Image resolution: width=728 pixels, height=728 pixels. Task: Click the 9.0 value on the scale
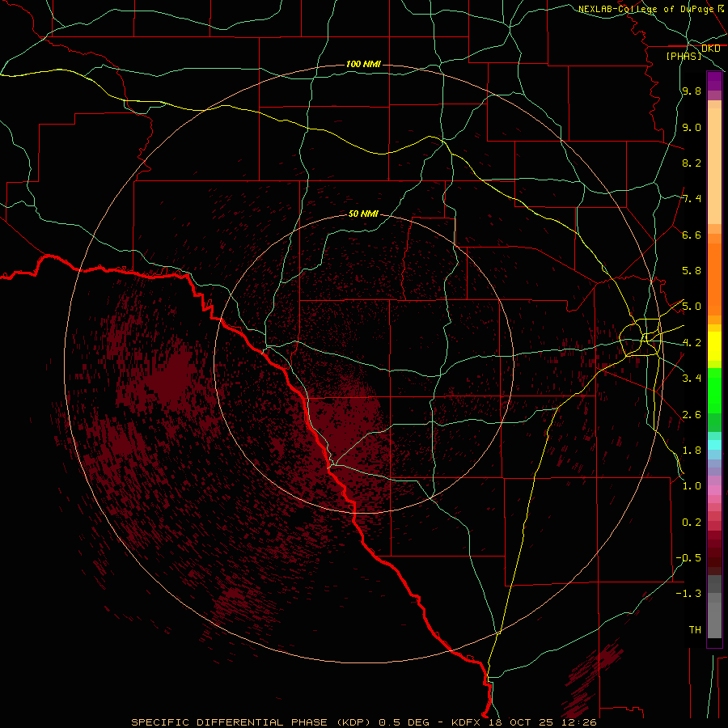coord(692,127)
